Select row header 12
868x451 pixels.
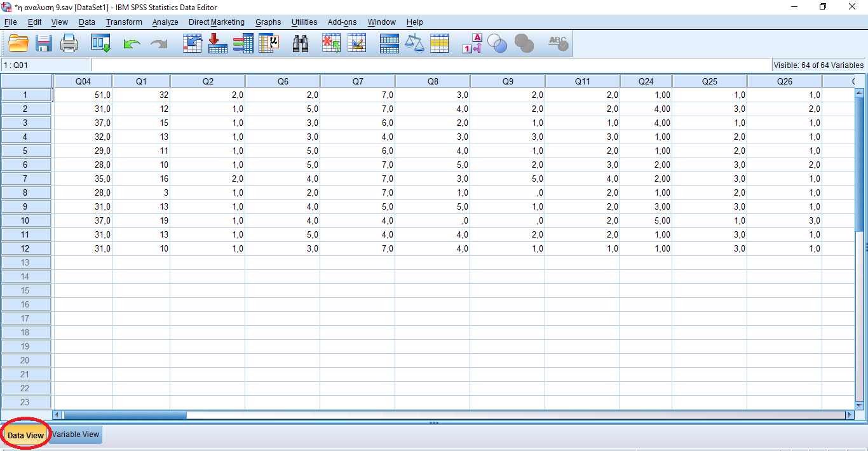25,248
